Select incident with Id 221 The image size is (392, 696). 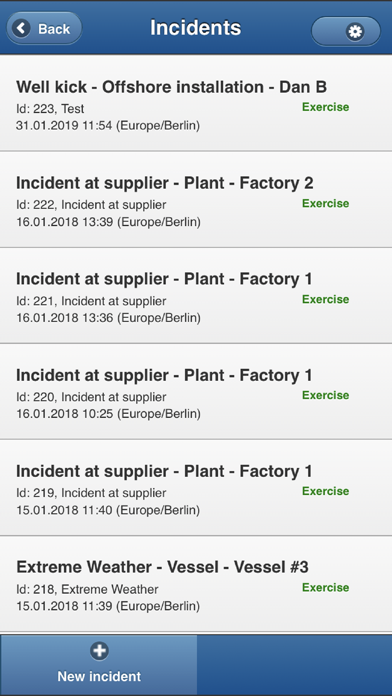[196, 296]
